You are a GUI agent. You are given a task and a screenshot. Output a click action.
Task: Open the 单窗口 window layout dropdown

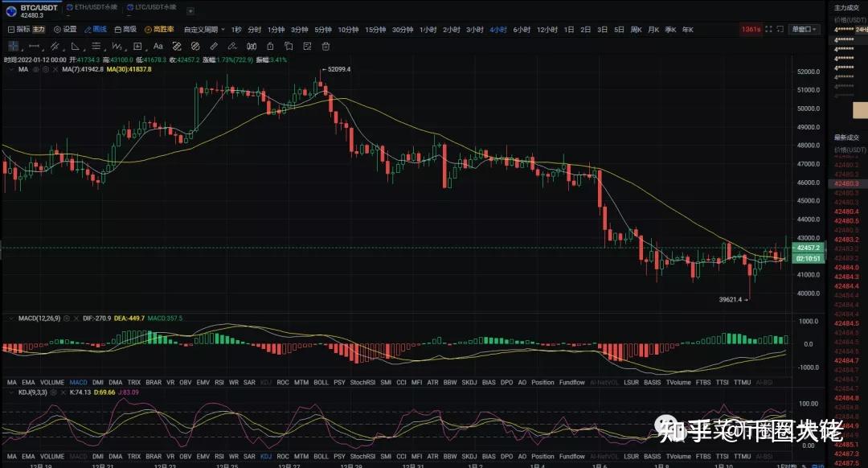click(805, 29)
